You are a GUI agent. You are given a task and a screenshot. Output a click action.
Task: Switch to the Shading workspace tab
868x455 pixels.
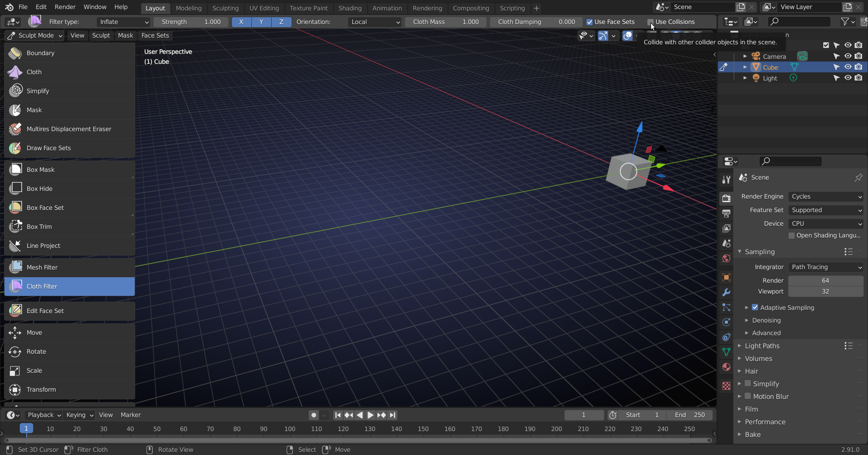[x=350, y=8]
